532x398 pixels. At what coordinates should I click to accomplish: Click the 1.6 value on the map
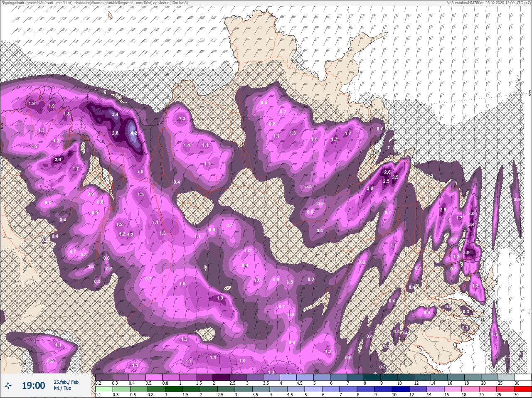coord(257,280)
